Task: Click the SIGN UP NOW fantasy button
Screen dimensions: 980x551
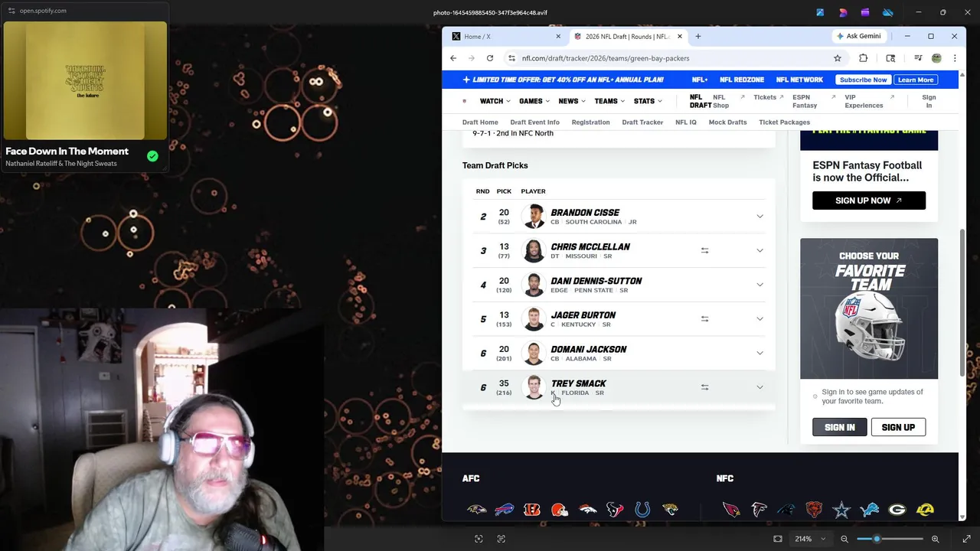Action: point(869,201)
